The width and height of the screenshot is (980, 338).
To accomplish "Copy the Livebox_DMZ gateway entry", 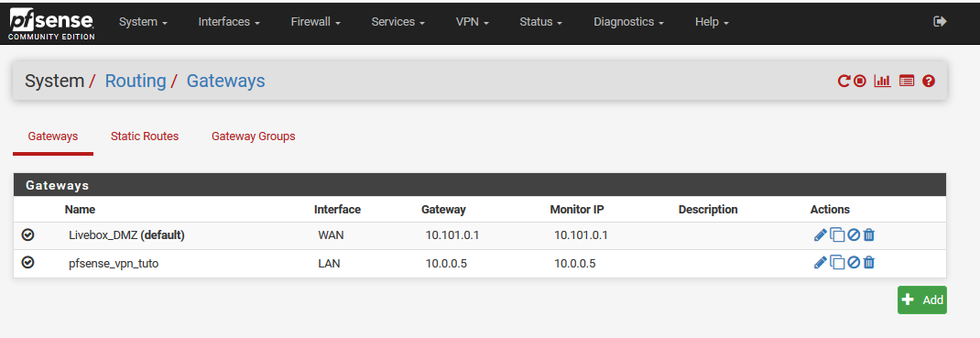I will click(837, 235).
